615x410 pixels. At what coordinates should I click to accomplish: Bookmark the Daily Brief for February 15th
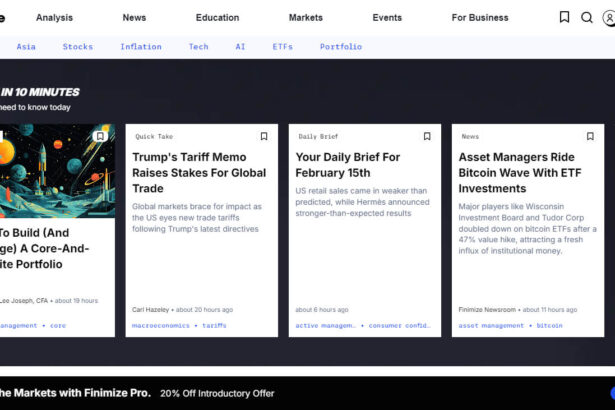point(427,136)
